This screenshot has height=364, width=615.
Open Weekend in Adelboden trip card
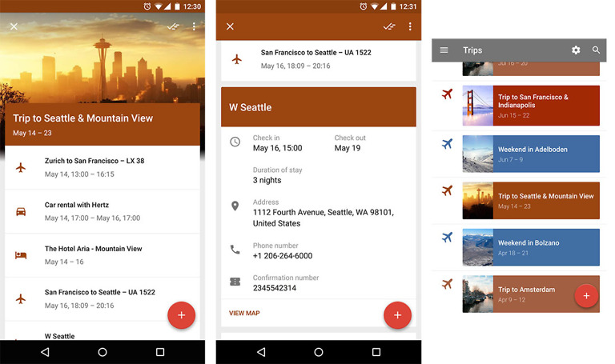pos(531,154)
